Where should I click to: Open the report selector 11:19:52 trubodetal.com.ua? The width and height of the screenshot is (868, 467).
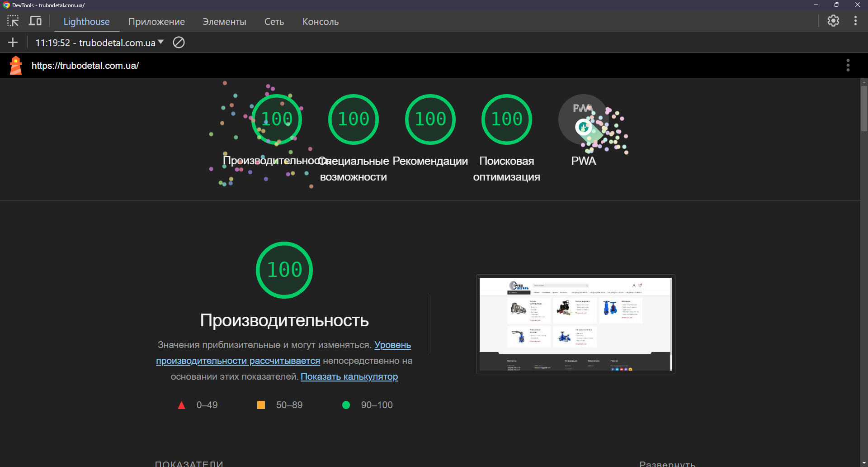tap(99, 43)
